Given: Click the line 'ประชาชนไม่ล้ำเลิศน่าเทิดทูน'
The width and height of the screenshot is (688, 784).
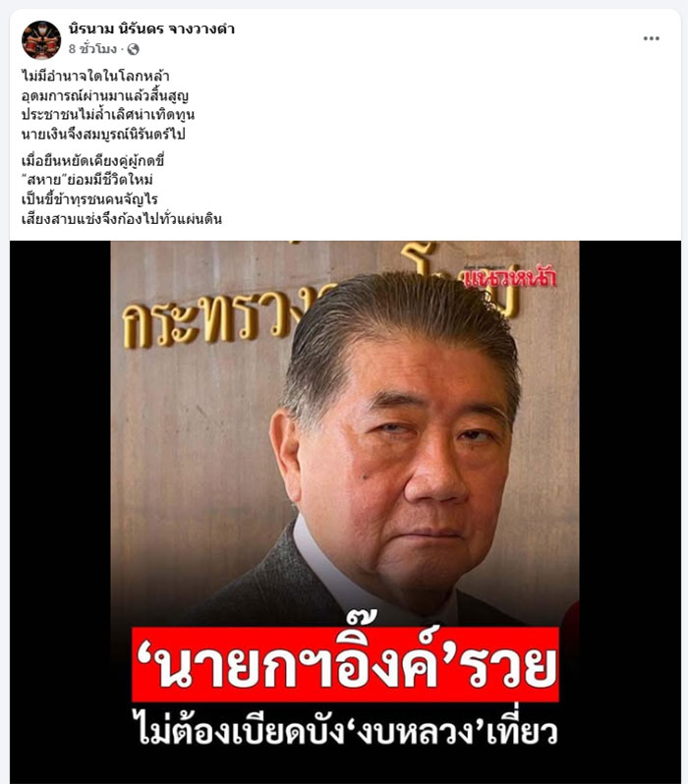Looking at the screenshot, I should click(x=108, y=115).
